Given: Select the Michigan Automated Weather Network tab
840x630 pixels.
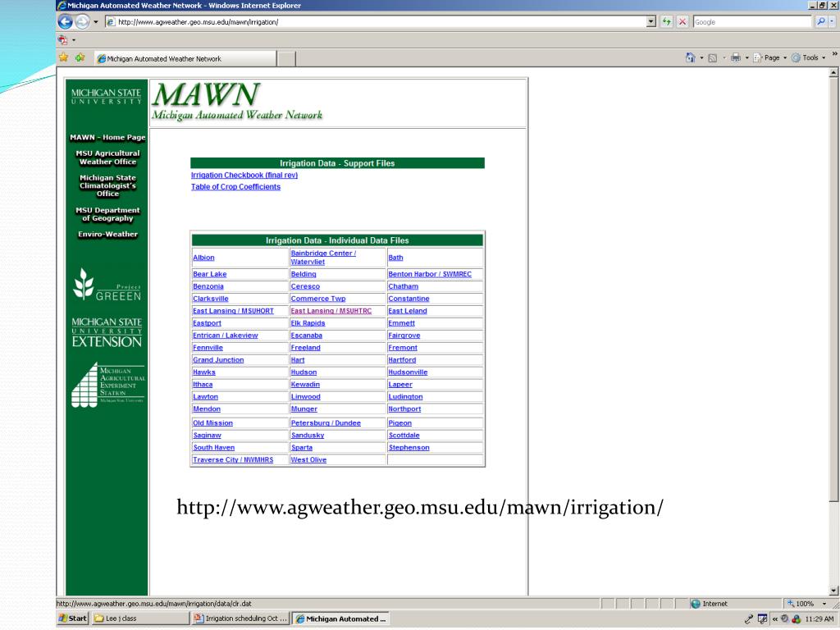Looking at the screenshot, I should click(x=185, y=58).
